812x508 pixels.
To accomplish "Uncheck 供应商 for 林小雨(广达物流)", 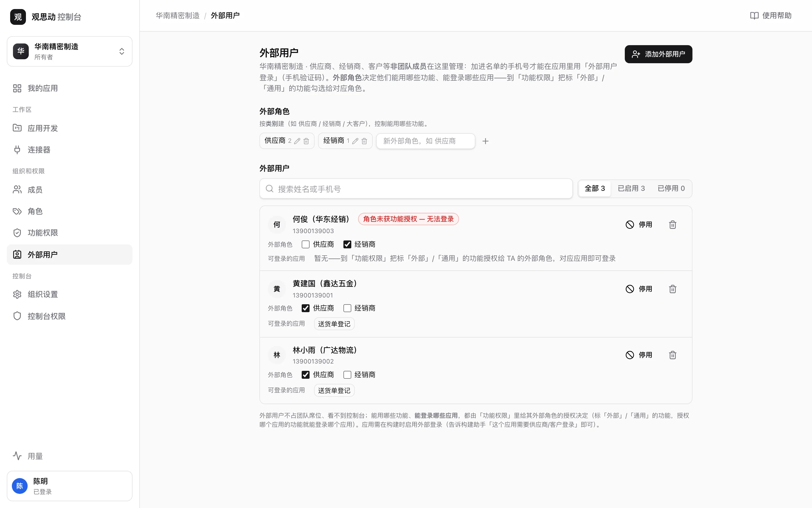I will pyautogui.click(x=305, y=375).
